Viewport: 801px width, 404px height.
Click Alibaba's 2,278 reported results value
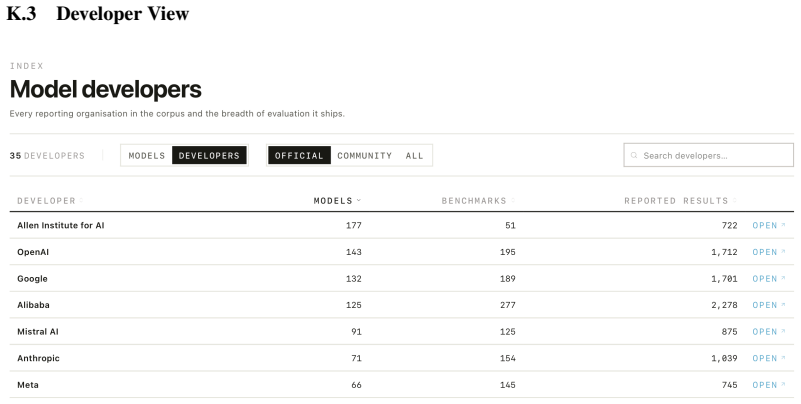[724, 305]
